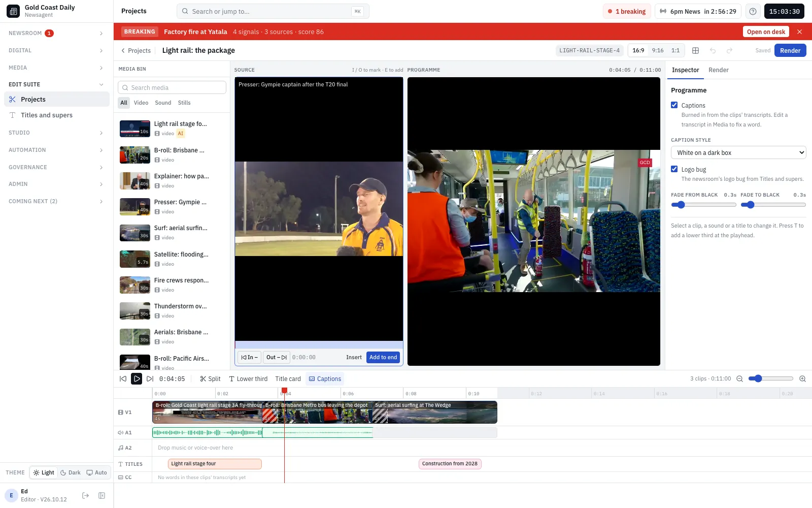Filter media bin by Stills
812x508 pixels.
(184, 103)
